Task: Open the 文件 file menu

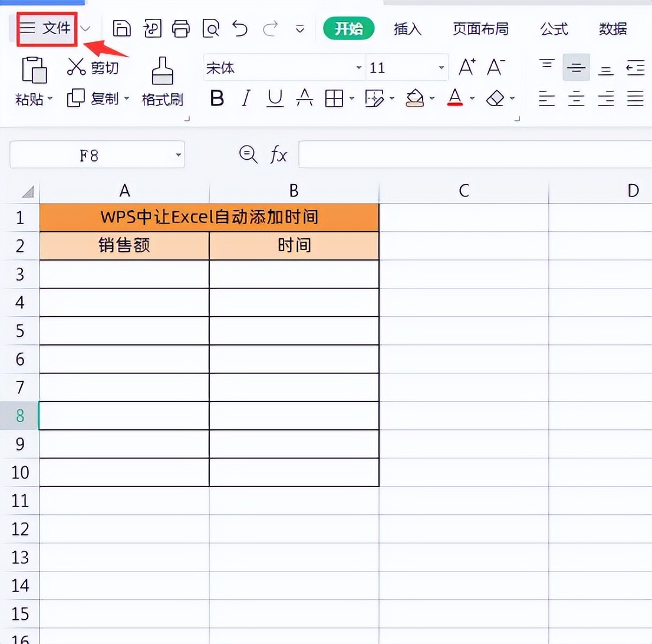Action: (46, 29)
